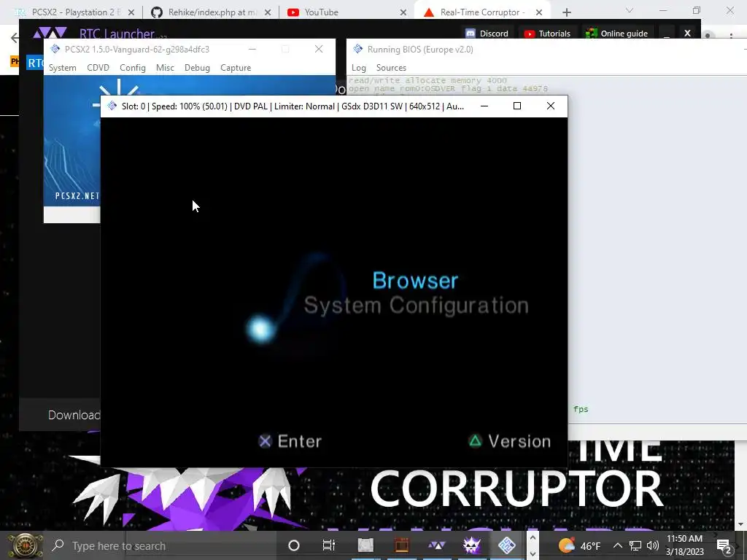
Task: Switch to the Rehike/index.php GitHub tab
Action: 211,12
